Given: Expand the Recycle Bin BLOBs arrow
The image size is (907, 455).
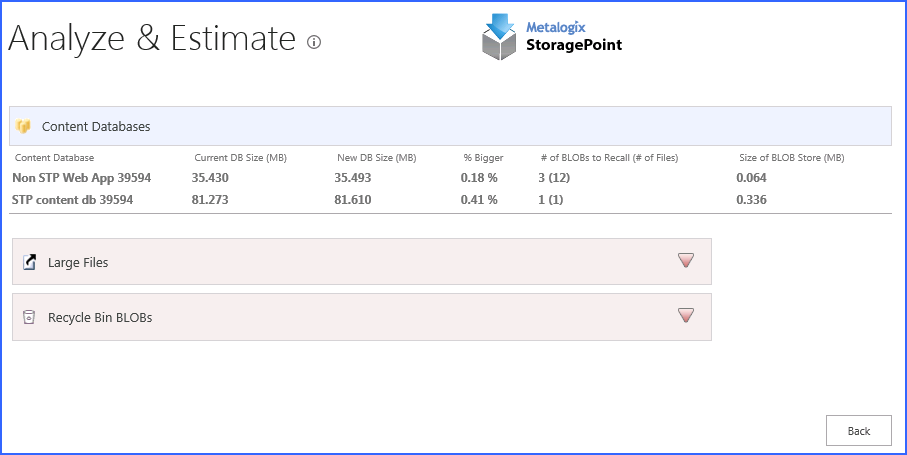Looking at the screenshot, I should [685, 316].
